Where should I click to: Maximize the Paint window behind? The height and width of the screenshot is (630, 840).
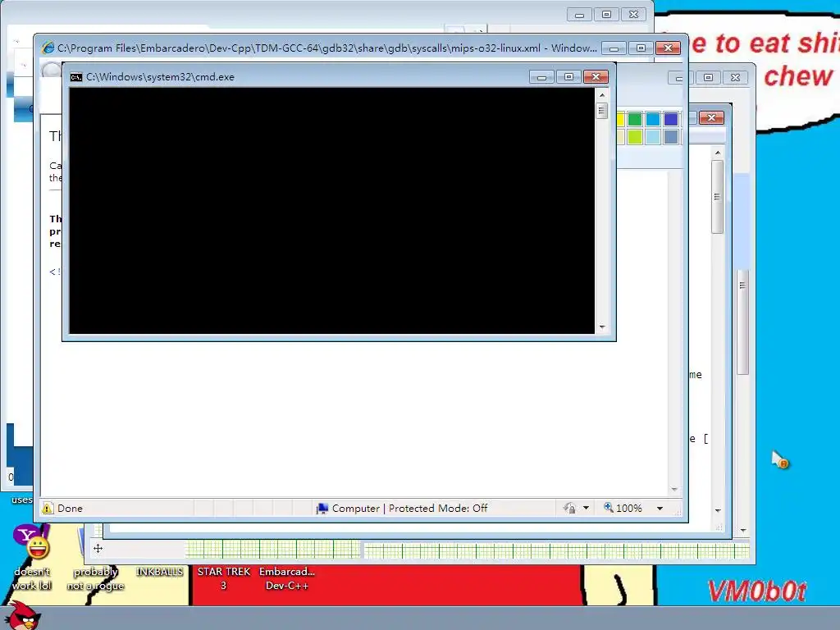click(708, 78)
